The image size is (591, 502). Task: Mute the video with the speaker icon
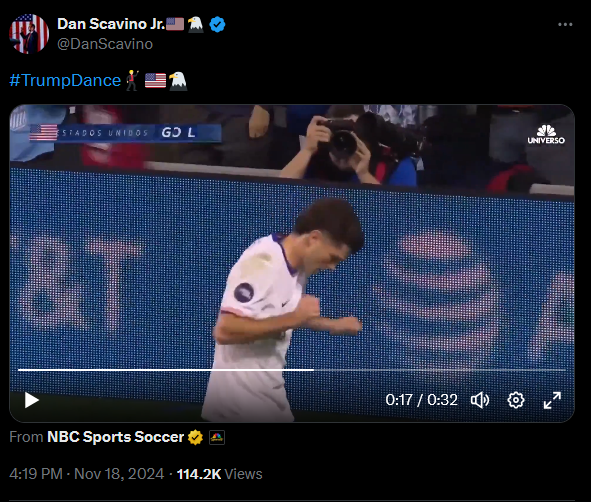click(x=480, y=400)
